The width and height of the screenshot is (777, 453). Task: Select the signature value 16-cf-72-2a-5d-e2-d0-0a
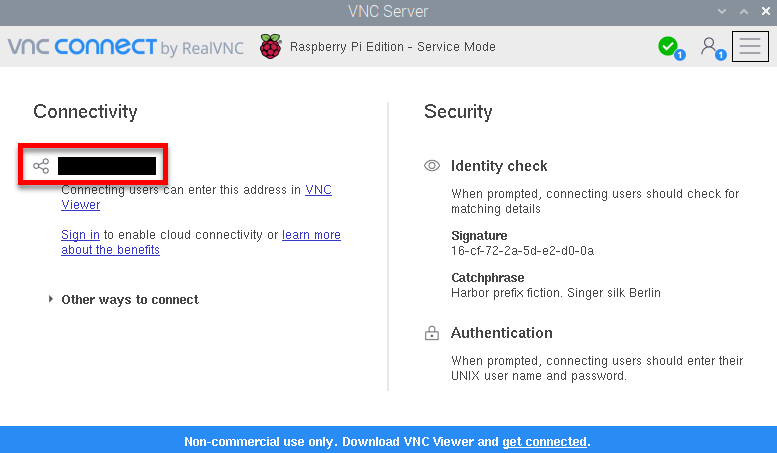522,251
